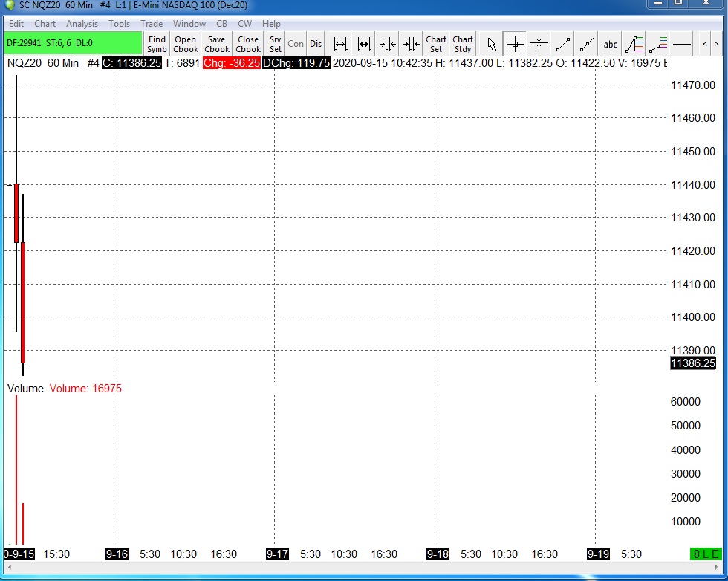
Task: Select the crosshair chart values tool
Action: pyautogui.click(x=515, y=44)
